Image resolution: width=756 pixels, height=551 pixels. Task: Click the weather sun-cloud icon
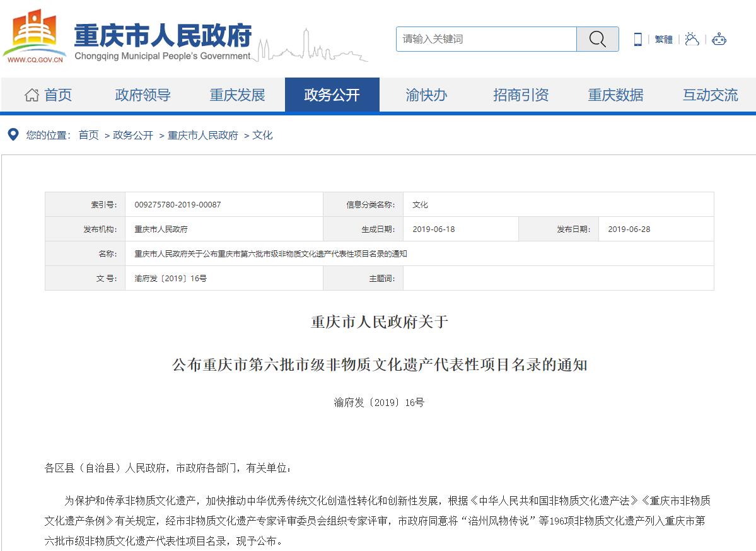pos(692,39)
